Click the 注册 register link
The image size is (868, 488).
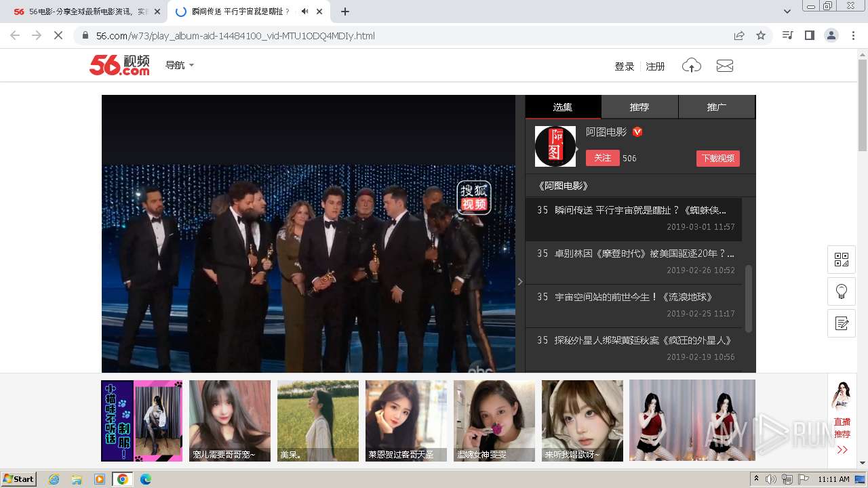(655, 66)
